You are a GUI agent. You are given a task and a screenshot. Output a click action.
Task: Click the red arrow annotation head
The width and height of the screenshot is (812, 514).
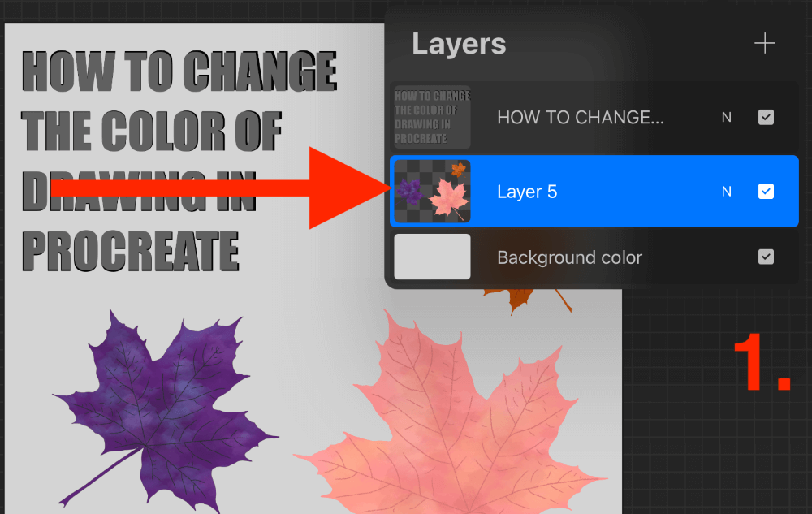347,188
